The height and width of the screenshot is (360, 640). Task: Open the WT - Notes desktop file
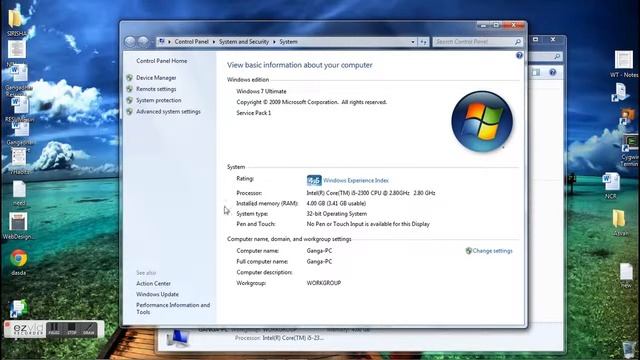[x=624, y=64]
